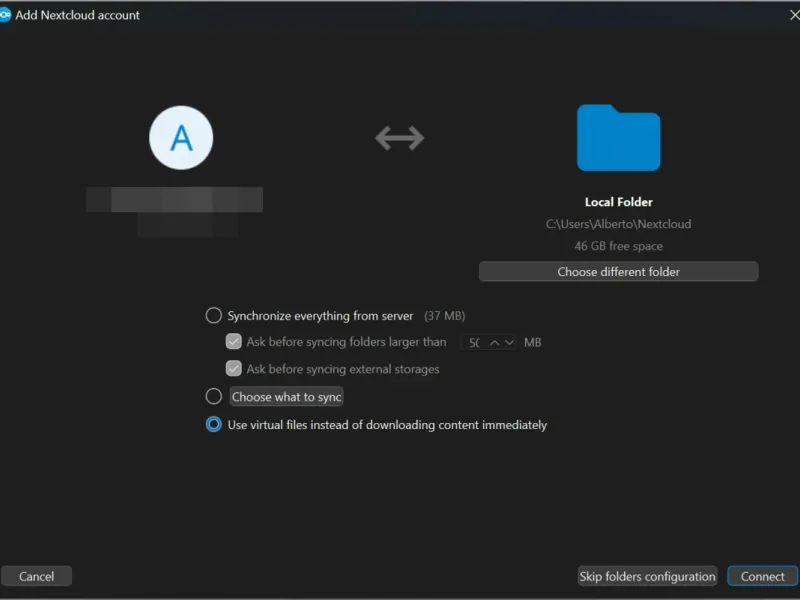This screenshot has height=600, width=800.
Task: Click the 46 GB free space text
Action: point(618,246)
